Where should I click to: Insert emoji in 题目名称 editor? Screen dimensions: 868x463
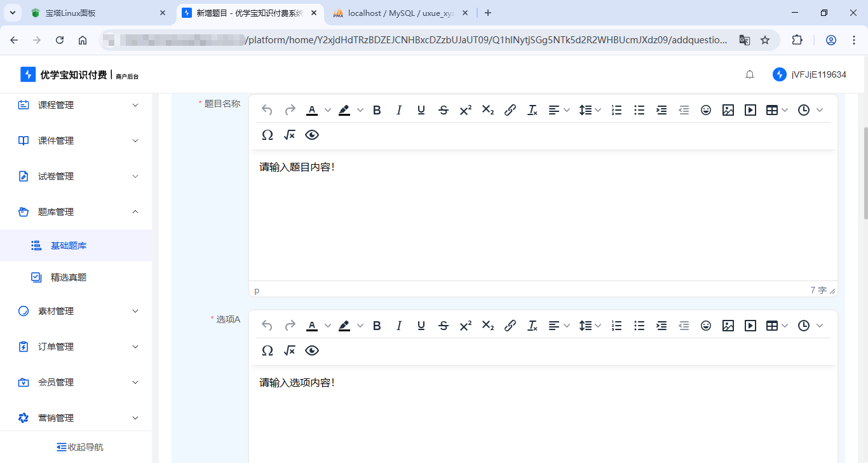pyautogui.click(x=705, y=110)
